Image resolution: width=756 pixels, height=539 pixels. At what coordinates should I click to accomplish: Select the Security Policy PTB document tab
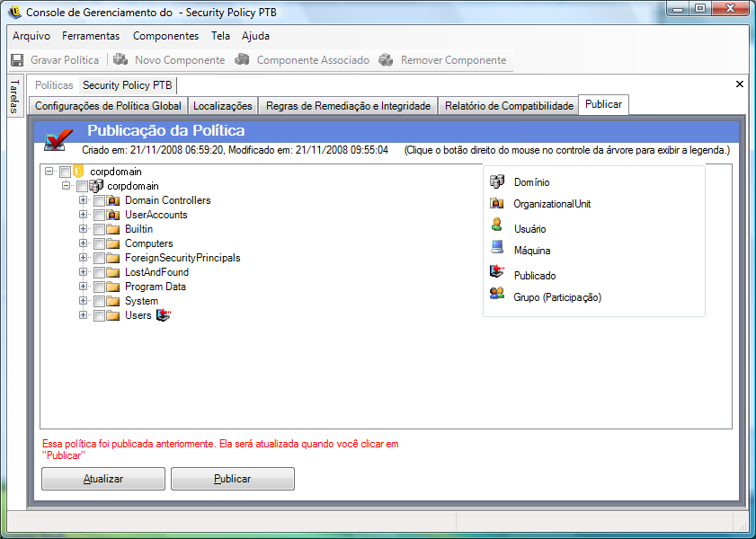tap(128, 85)
